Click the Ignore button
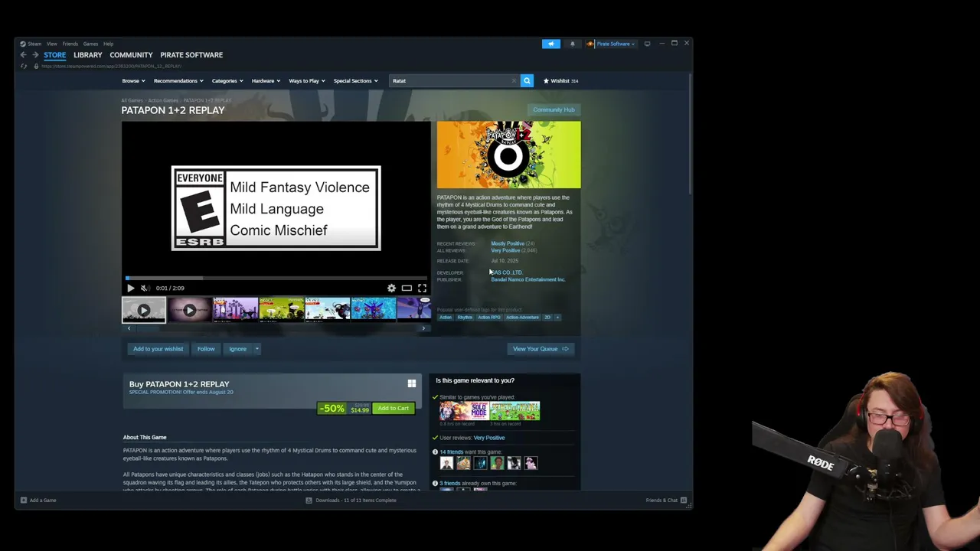The image size is (980, 551). tap(237, 349)
